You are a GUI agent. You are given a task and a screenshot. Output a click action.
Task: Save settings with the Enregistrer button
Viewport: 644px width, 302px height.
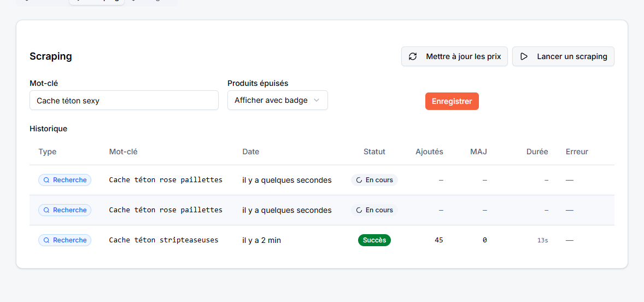click(452, 101)
